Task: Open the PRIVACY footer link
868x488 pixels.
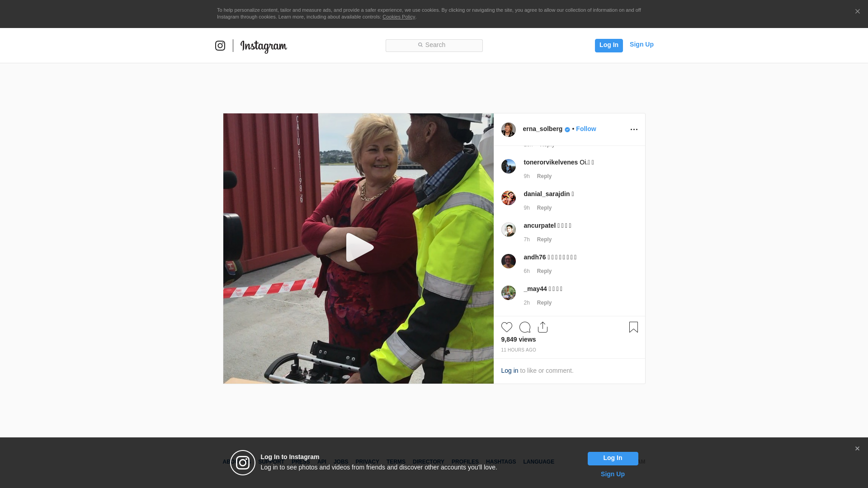Action: [x=367, y=462]
